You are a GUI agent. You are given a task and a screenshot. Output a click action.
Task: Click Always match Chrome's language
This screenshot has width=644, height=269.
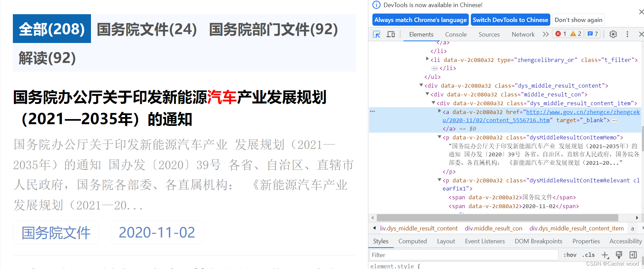tap(420, 20)
